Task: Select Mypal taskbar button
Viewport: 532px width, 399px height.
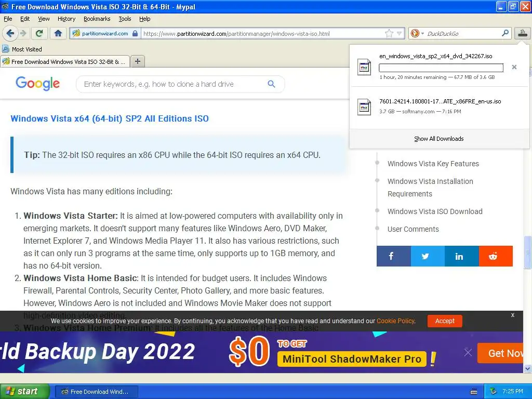Action: (x=96, y=392)
